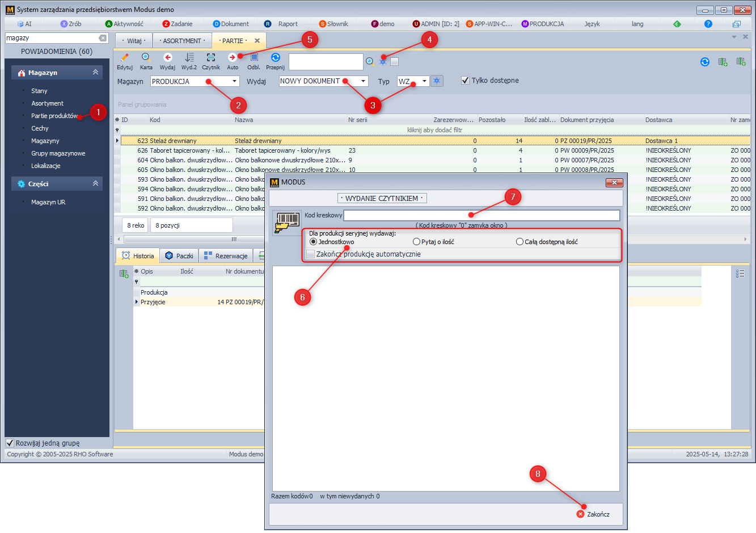This screenshot has width=756, height=533.
Task: Select the Czytnik scanner icon
Action: point(210,57)
